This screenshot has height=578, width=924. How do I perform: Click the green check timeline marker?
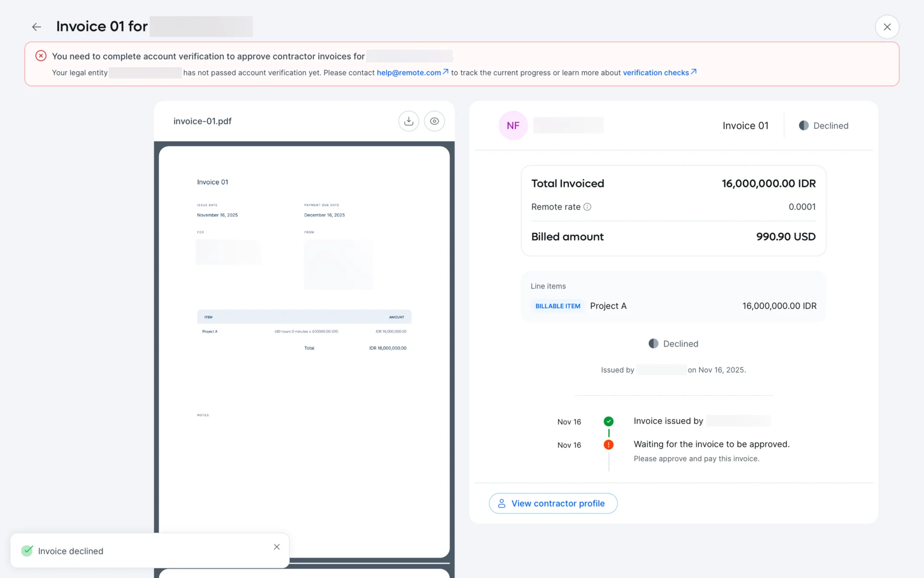click(608, 421)
